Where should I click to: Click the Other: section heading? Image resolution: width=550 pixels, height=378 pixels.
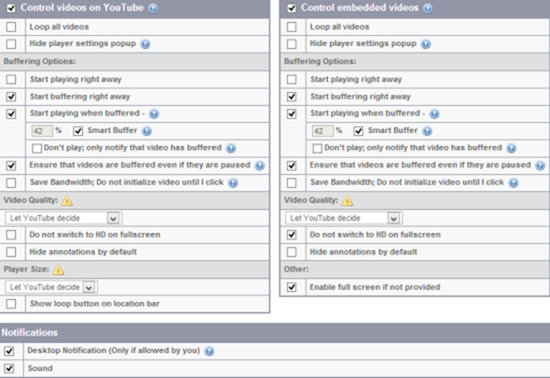(296, 269)
